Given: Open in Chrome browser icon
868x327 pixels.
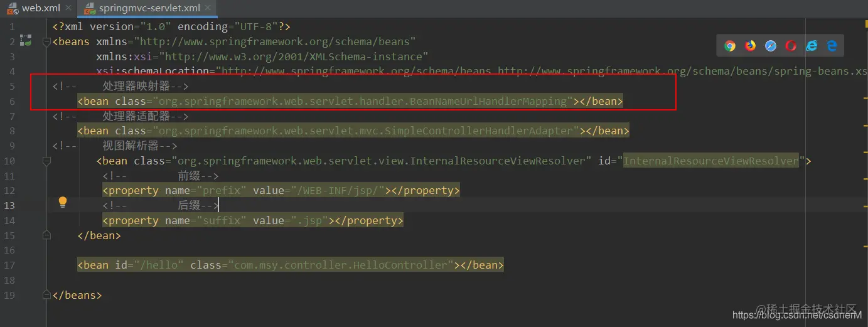Looking at the screenshot, I should point(730,46).
